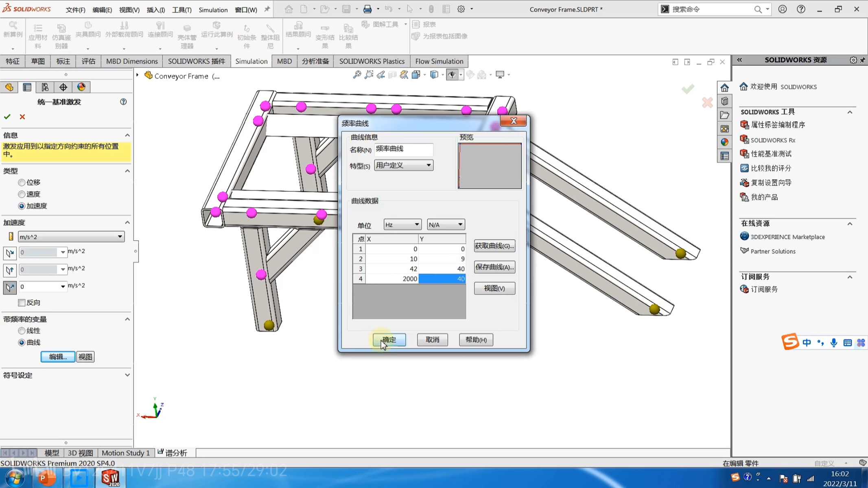Click the 保存曲线(A)... button
Image resolution: width=868 pixels, height=488 pixels.
494,267
